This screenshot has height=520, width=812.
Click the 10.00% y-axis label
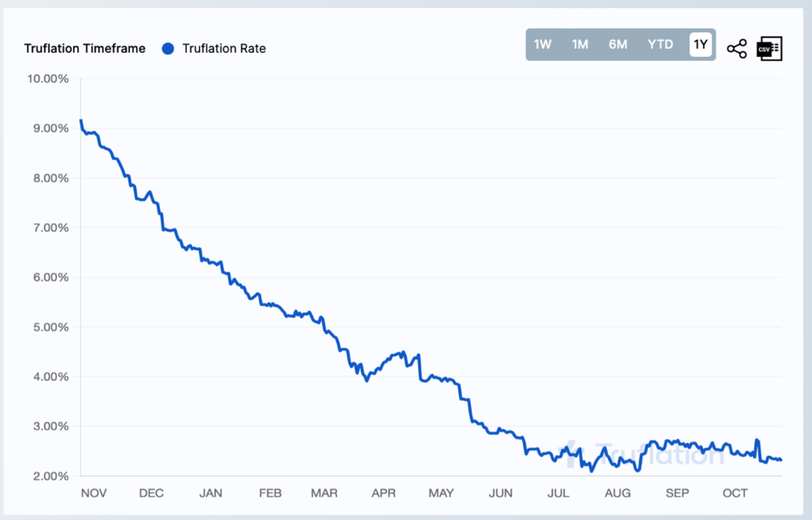[48, 79]
